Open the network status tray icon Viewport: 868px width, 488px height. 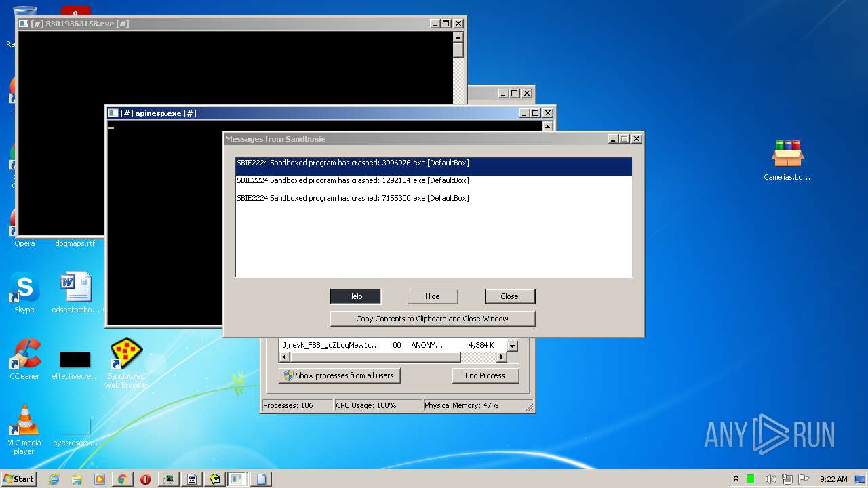[x=787, y=479]
